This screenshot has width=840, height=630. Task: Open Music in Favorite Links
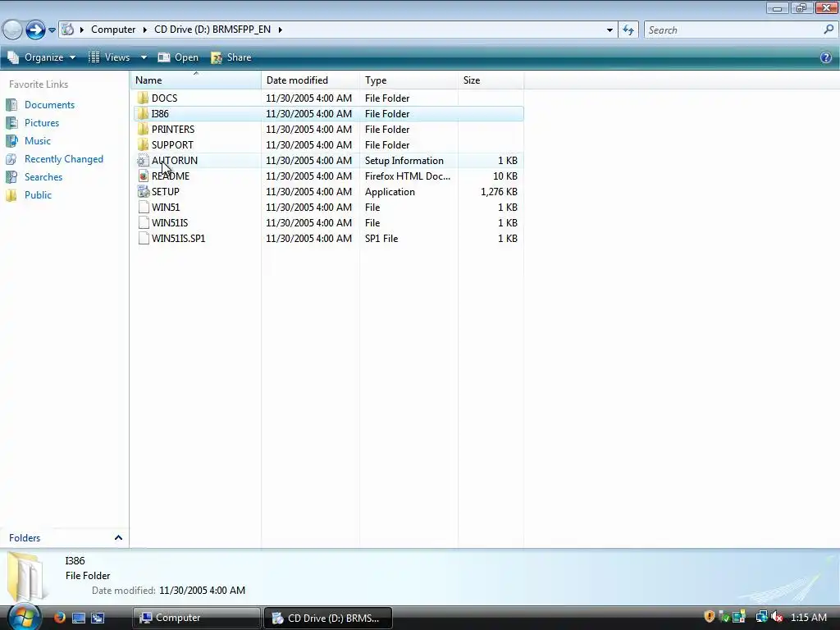pos(38,141)
